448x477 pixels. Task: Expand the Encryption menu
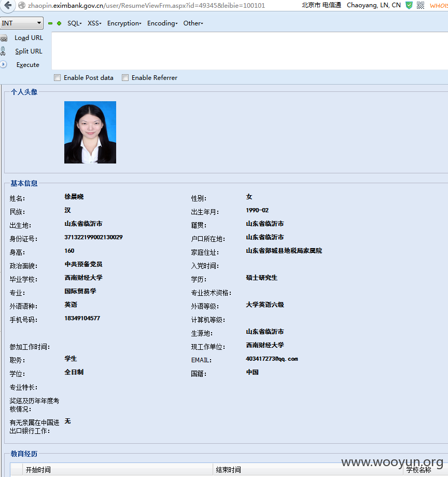click(x=124, y=23)
